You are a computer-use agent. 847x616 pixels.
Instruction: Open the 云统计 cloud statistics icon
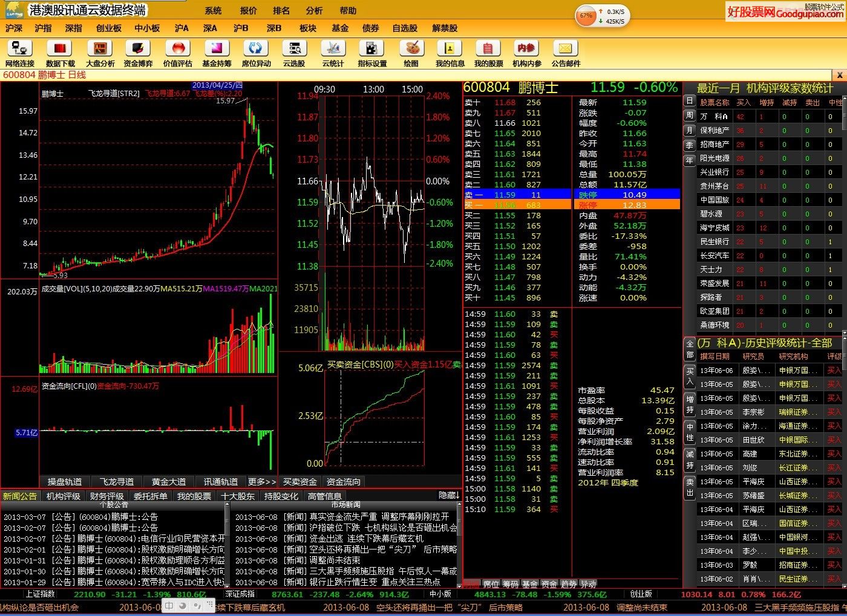click(x=333, y=53)
